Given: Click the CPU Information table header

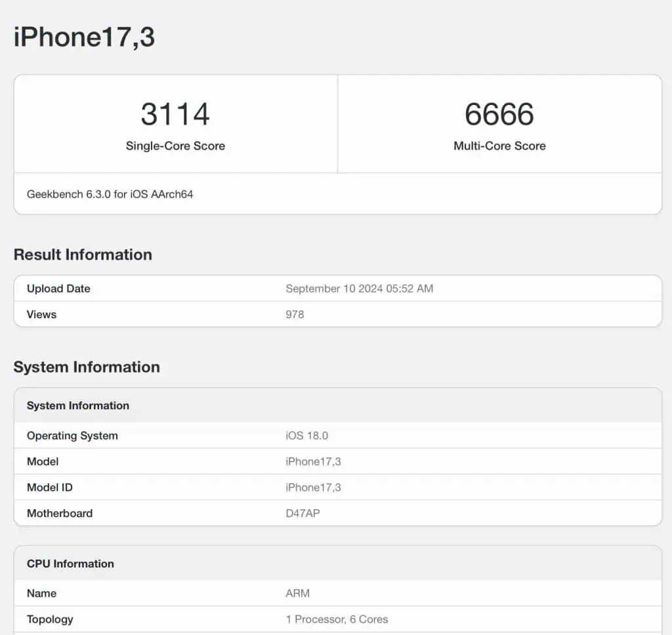Looking at the screenshot, I should pos(338,563).
